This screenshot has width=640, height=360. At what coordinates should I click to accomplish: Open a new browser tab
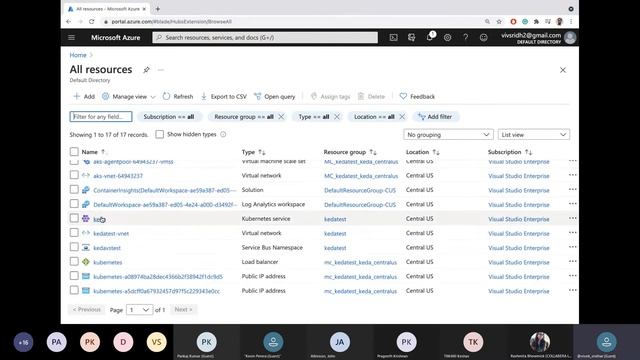pyautogui.click(x=158, y=9)
